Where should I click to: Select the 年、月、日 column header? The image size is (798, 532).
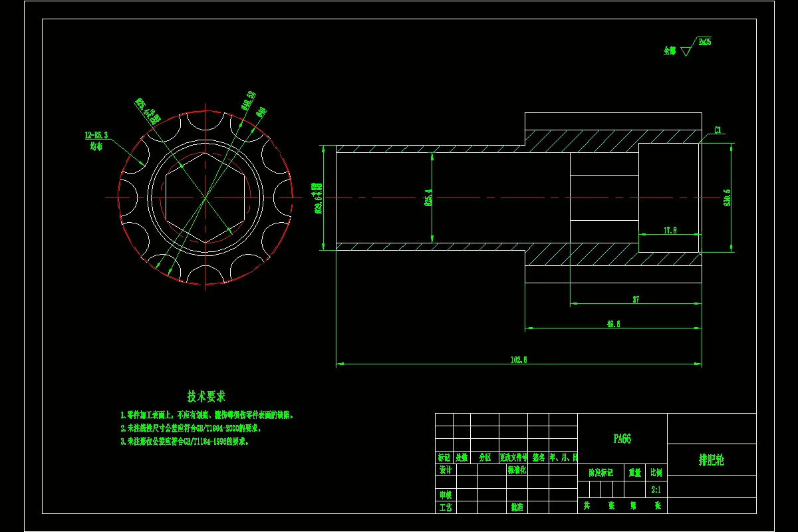click(563, 458)
